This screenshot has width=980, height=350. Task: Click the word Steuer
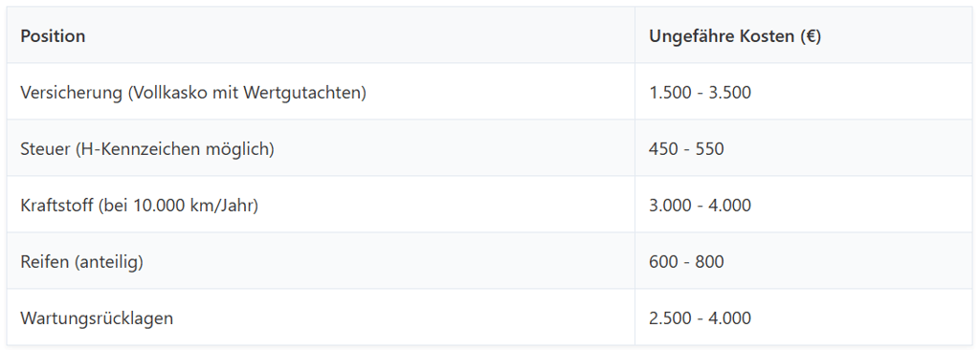click(43, 149)
